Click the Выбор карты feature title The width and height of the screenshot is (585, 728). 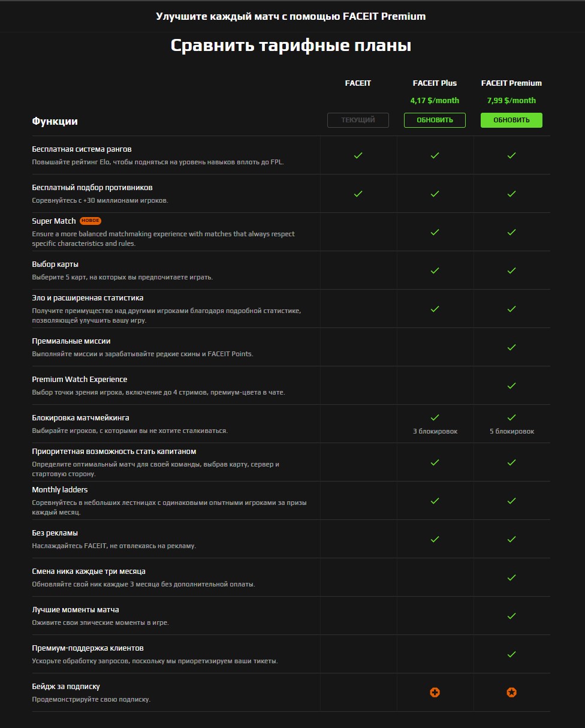[55, 264]
